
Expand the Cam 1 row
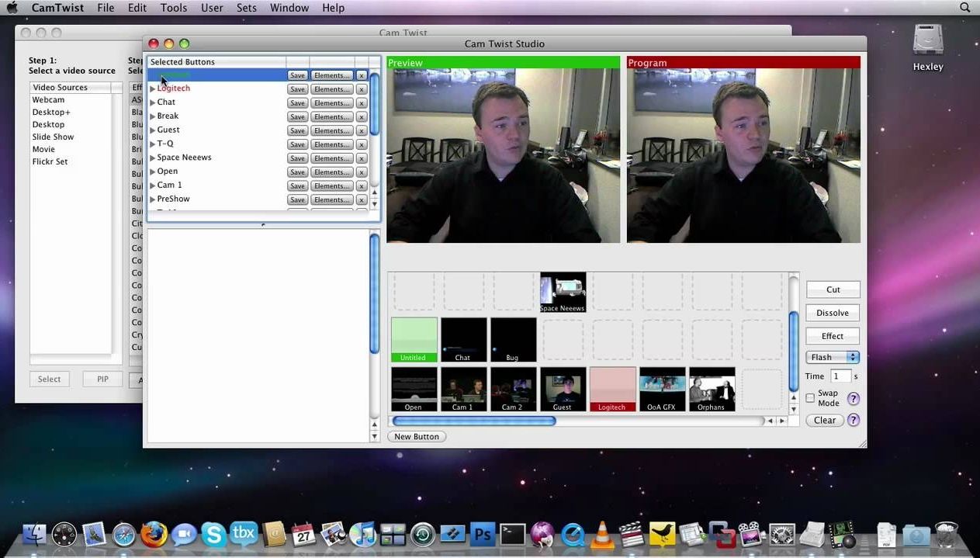(x=152, y=185)
